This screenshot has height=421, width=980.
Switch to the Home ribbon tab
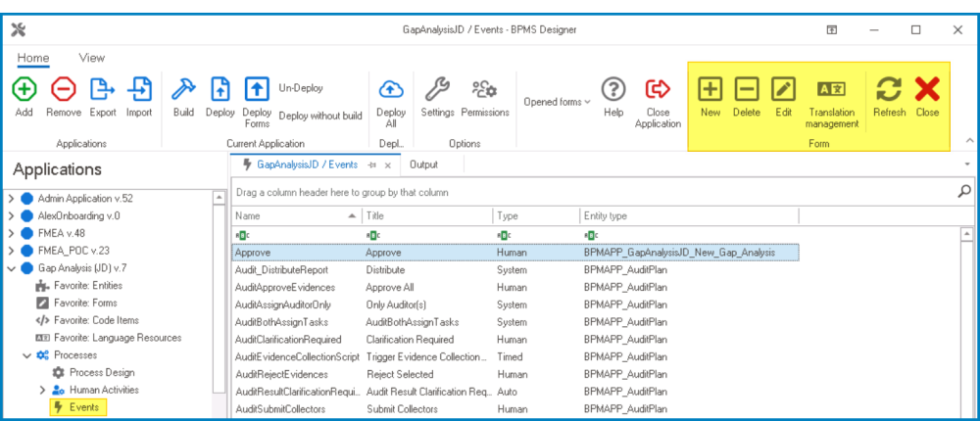[x=33, y=58]
